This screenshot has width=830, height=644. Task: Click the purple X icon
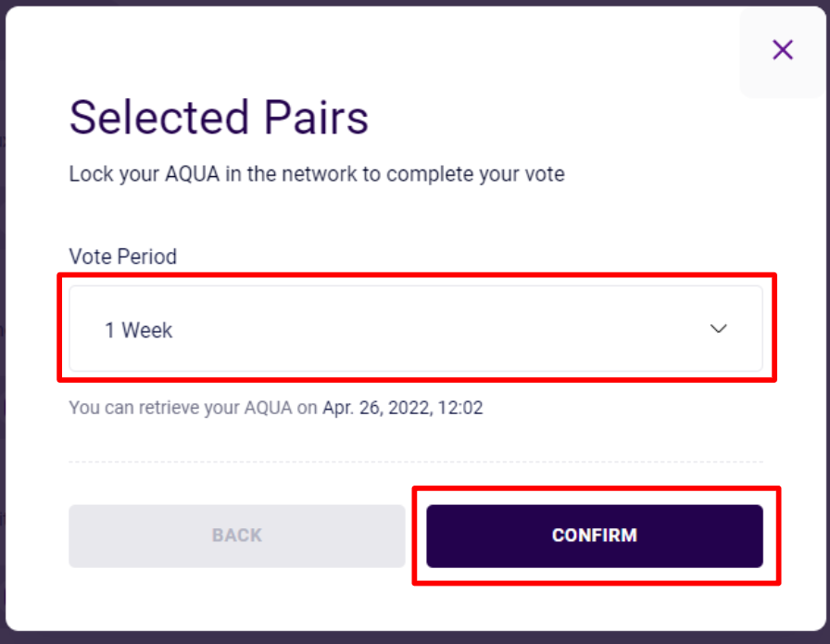tap(783, 50)
